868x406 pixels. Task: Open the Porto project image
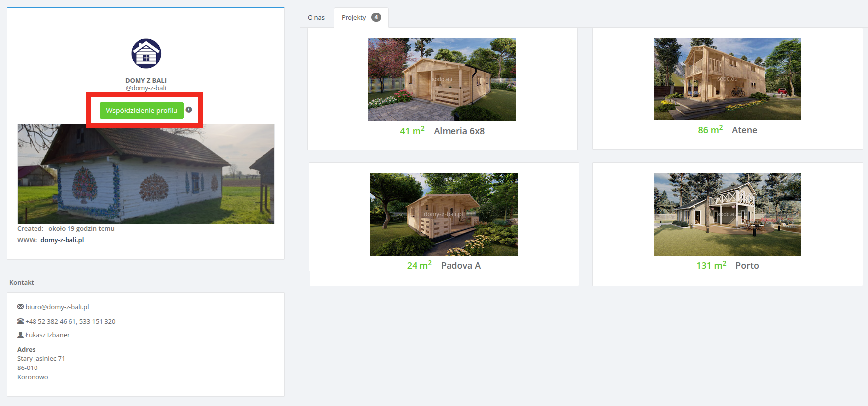pyautogui.click(x=727, y=214)
